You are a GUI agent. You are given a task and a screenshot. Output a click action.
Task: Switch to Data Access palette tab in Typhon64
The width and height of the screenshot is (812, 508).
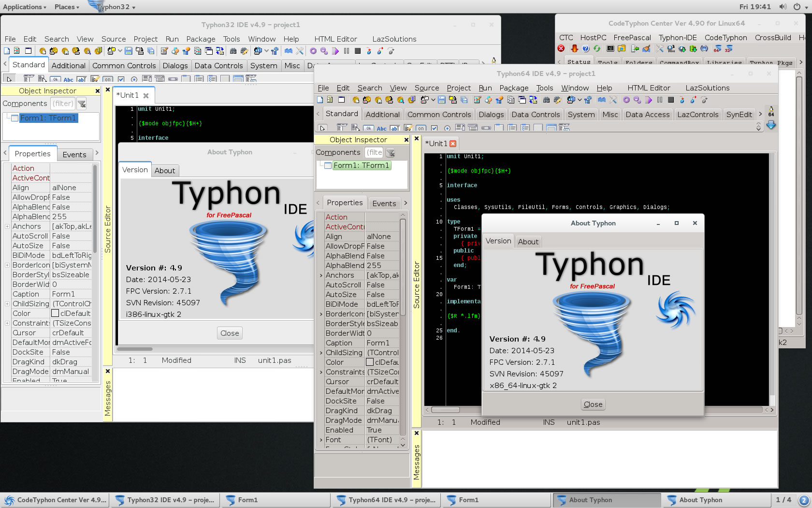648,115
